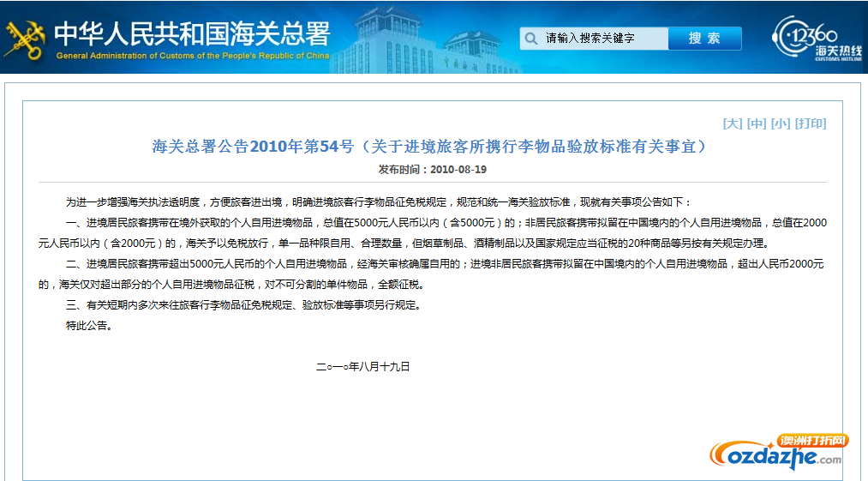
Task: Set font size to medium [中]
Action: click(x=757, y=123)
